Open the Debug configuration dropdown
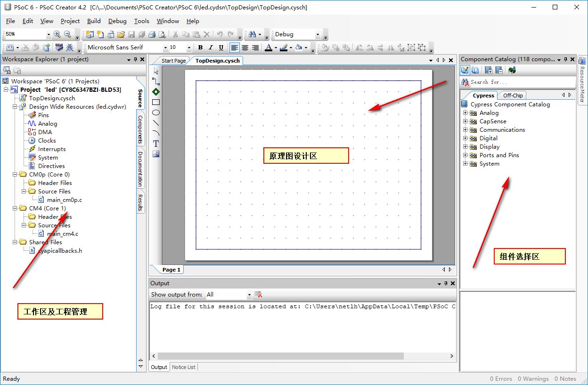 pos(318,34)
